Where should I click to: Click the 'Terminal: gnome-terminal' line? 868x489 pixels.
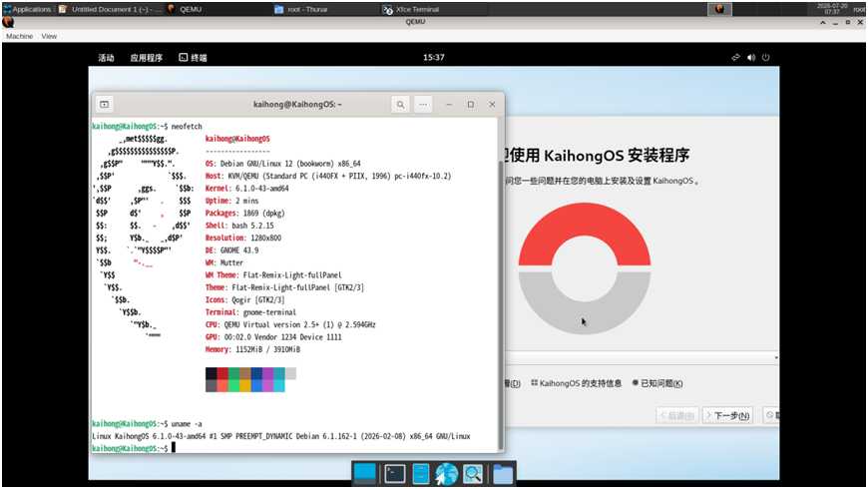250,312
